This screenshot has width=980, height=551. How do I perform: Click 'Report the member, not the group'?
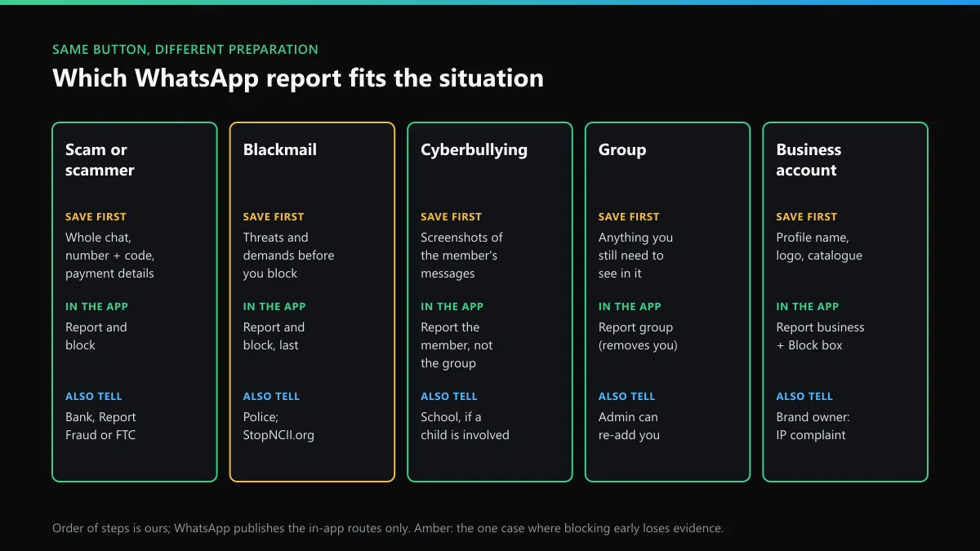tap(457, 345)
